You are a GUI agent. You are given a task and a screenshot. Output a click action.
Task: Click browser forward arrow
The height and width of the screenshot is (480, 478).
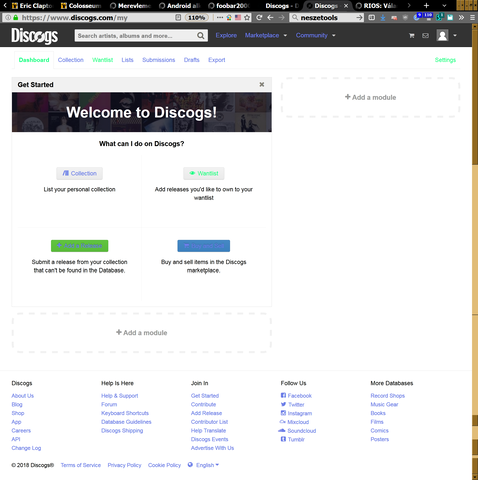(x=282, y=18)
